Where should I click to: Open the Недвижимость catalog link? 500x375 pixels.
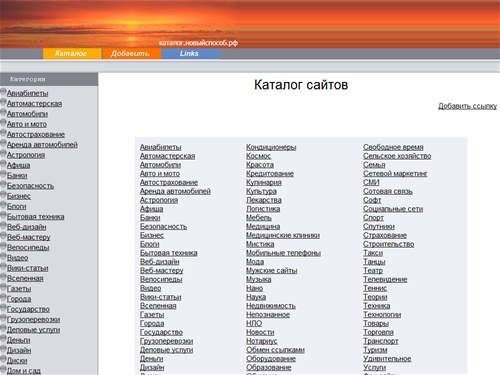(x=271, y=306)
